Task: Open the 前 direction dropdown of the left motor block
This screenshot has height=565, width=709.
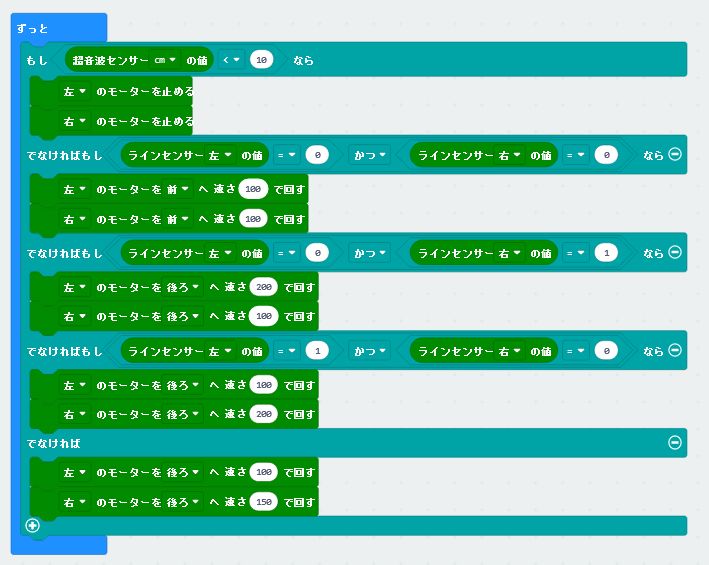Action: point(178,189)
